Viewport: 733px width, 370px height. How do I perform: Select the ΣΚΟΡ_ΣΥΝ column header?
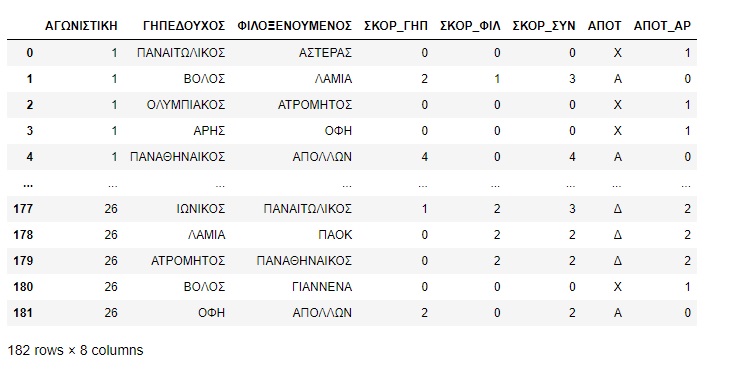click(544, 26)
